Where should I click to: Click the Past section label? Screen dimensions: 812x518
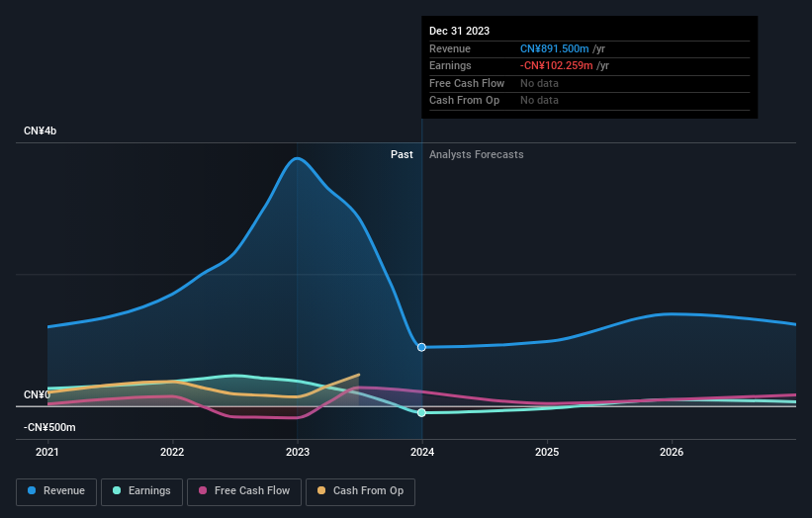click(x=402, y=155)
